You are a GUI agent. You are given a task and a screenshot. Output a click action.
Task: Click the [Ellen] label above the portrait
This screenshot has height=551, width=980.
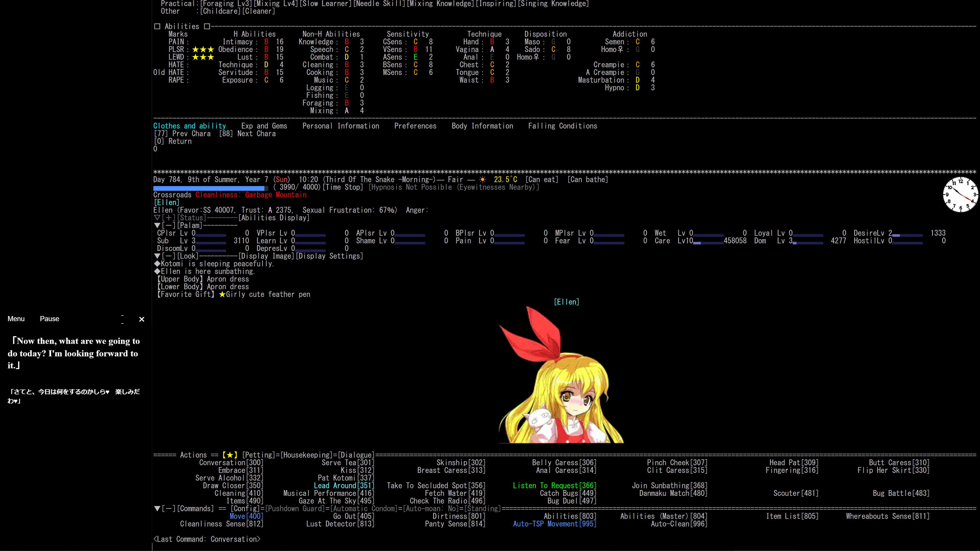(567, 302)
